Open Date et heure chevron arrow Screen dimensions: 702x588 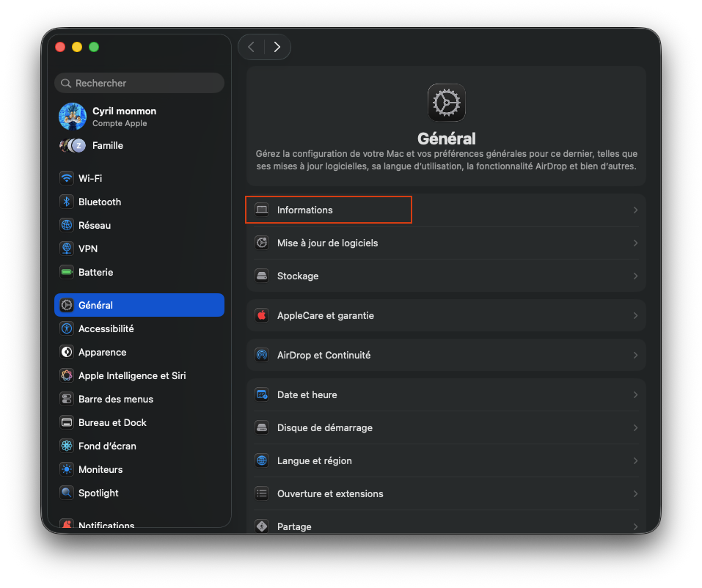point(635,394)
